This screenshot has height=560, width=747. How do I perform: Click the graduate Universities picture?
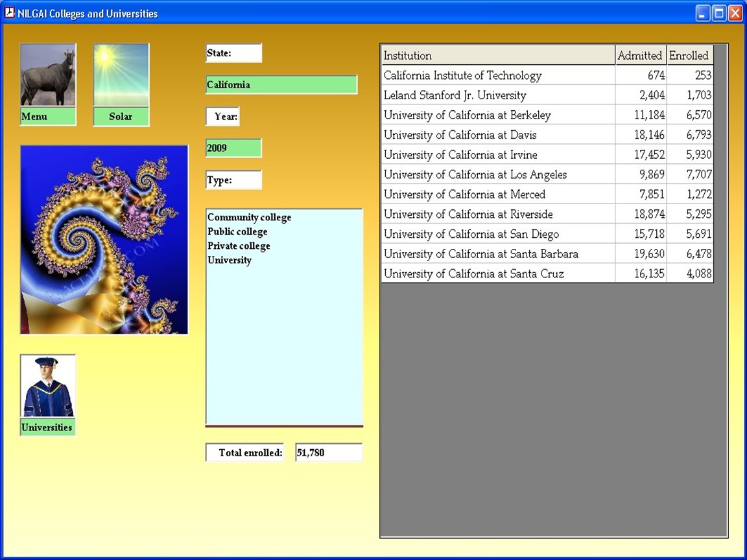pyautogui.click(x=47, y=386)
